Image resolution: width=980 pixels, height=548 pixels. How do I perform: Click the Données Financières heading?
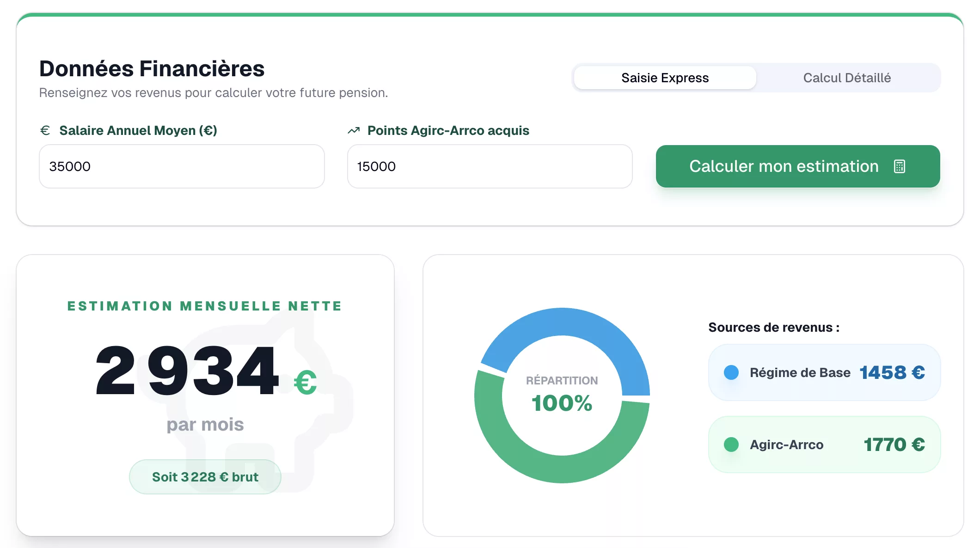tap(152, 69)
